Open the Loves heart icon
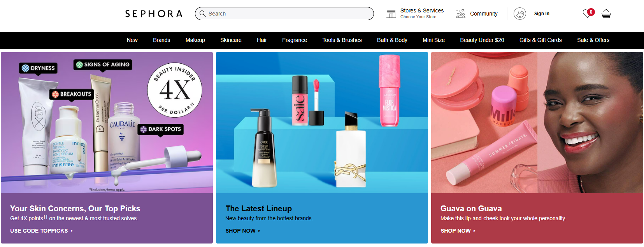Viewport: 644px width, 247px height. tap(588, 14)
